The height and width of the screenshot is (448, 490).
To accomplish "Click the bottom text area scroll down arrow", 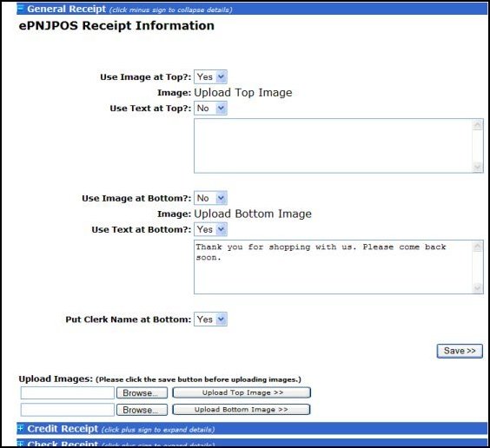I will [478, 288].
